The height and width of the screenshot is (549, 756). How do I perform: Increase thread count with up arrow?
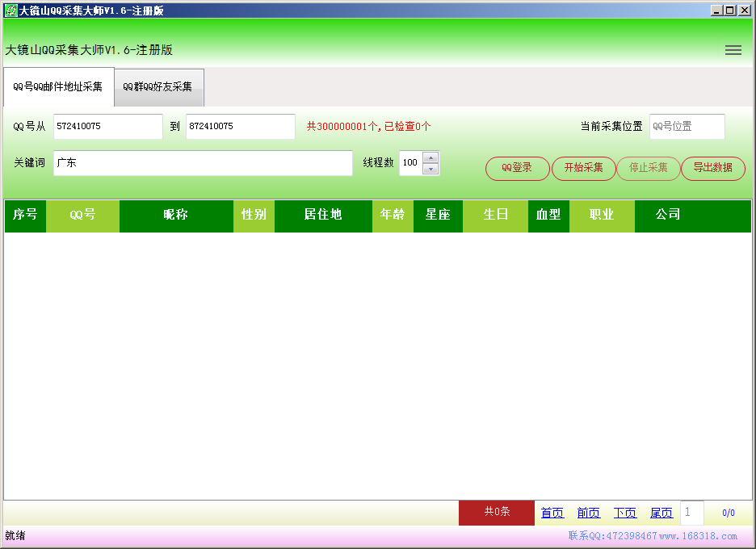point(430,157)
